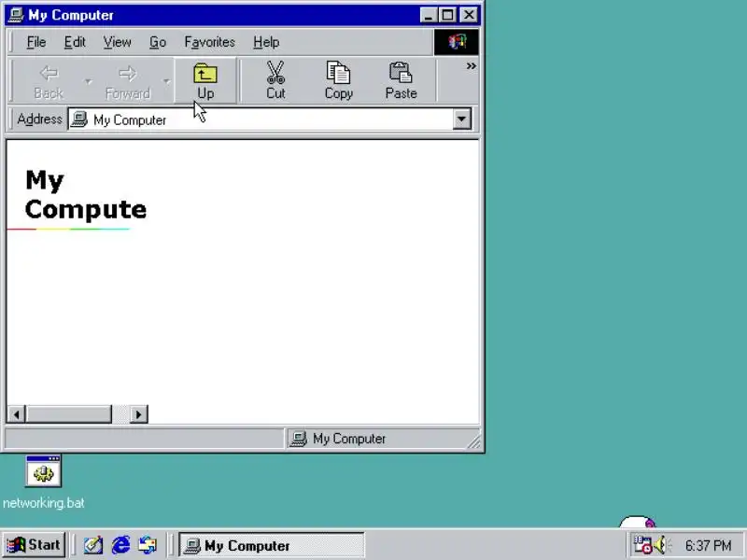Go up one folder level
Viewport: 747px width, 560px height.
tap(205, 81)
